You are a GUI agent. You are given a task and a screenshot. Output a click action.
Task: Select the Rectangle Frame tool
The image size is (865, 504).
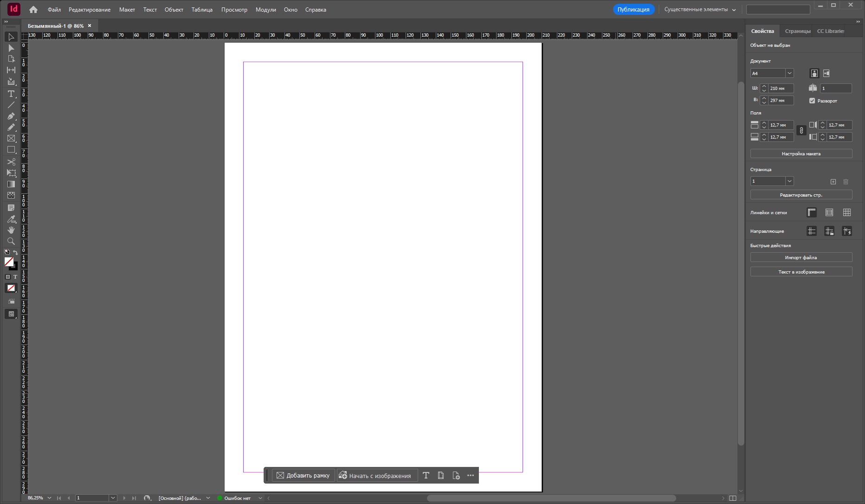coord(11,139)
